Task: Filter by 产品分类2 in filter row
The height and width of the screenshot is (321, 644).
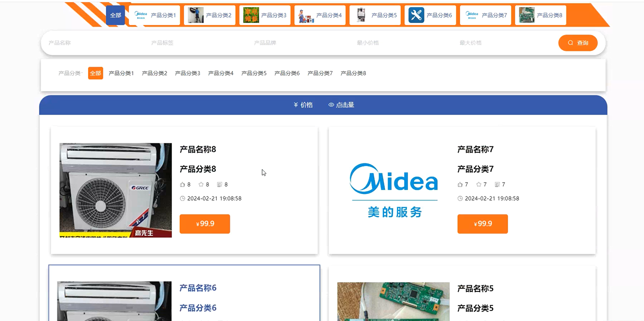Action: [154, 73]
